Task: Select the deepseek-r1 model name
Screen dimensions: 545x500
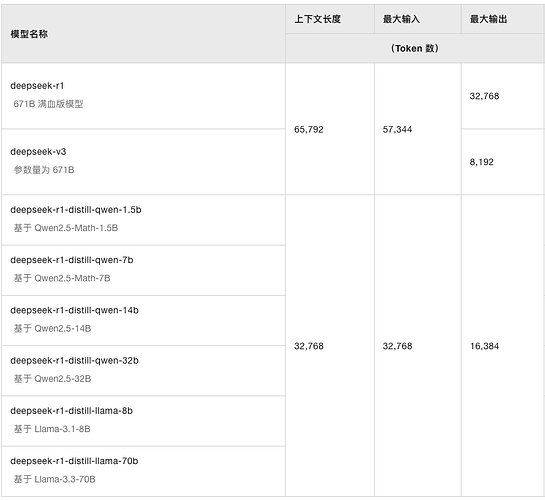Action: pos(37,86)
